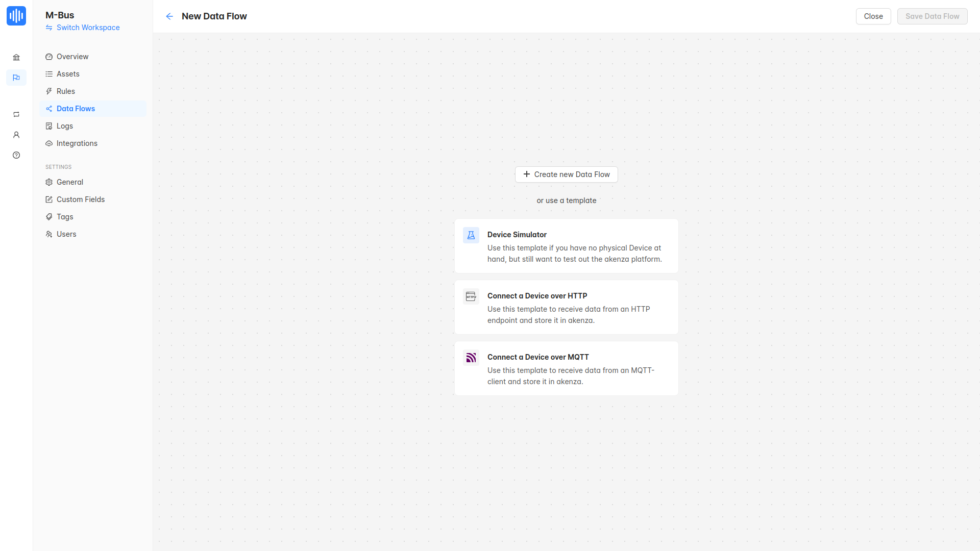Click the MQTT template icon

[471, 358]
